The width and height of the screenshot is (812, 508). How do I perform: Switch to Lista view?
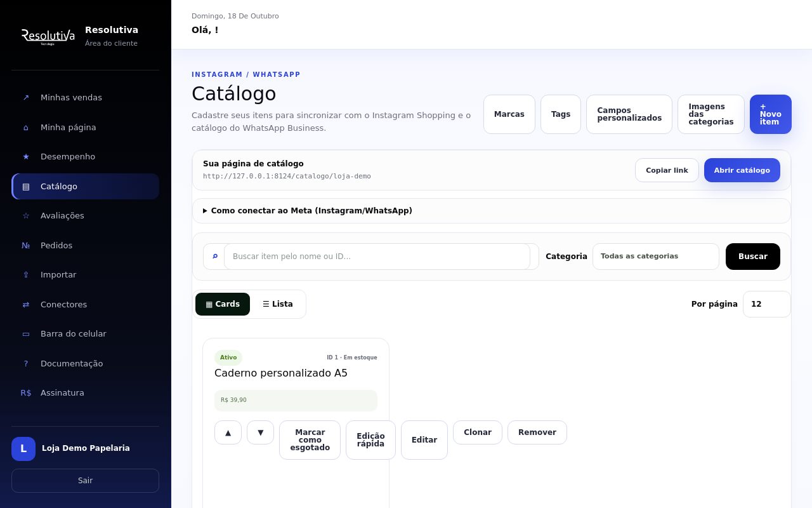tap(278, 304)
